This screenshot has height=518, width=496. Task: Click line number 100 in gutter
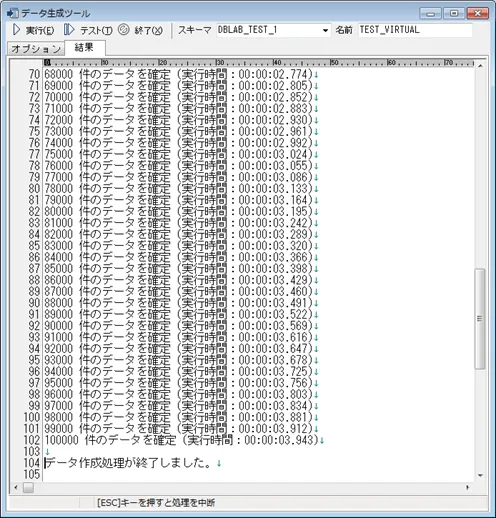tap(32, 417)
